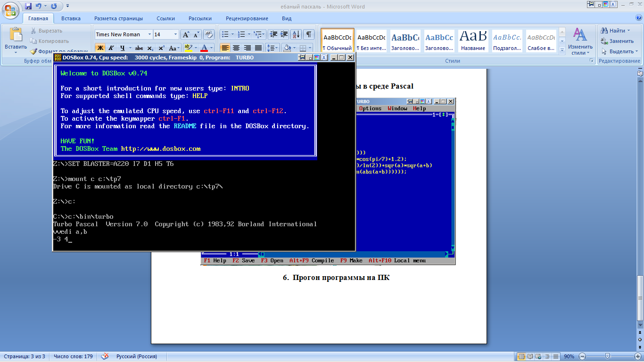Viewport: 644px width, 362px height.
Task: Toggle underline (Ч) formatting
Action: [123, 48]
